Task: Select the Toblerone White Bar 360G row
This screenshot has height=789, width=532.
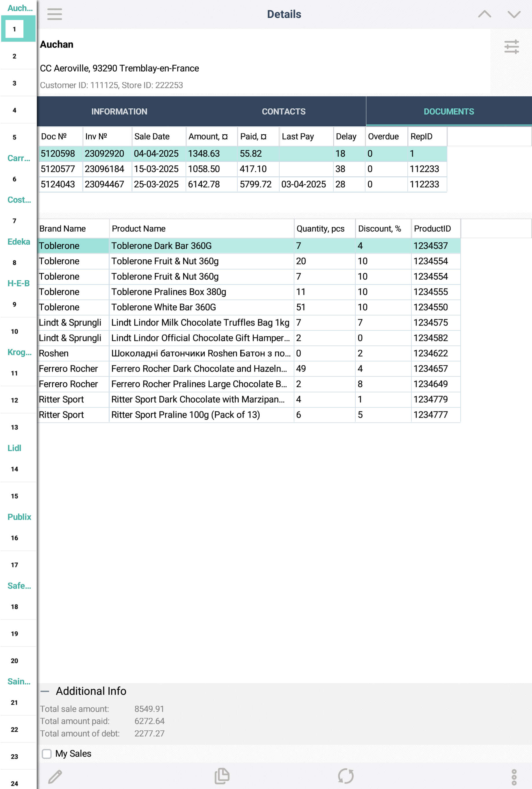Action: pyautogui.click(x=164, y=307)
